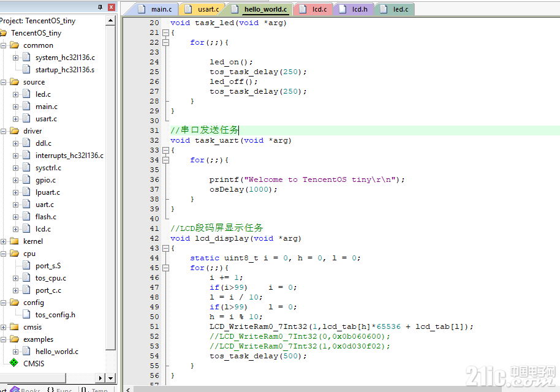Collapse the driver folder group
560x392 pixels.
pyautogui.click(x=4, y=131)
